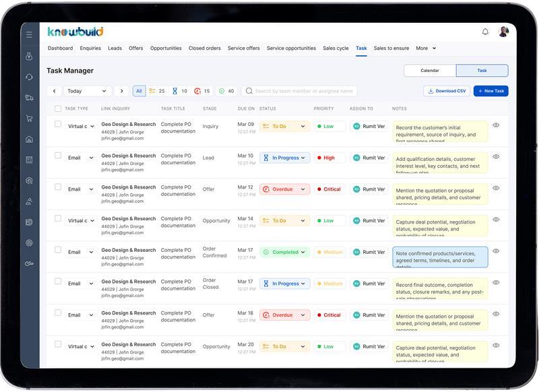Open the gear-search sidebar icon
The height and width of the screenshot is (392, 539).
[29, 181]
